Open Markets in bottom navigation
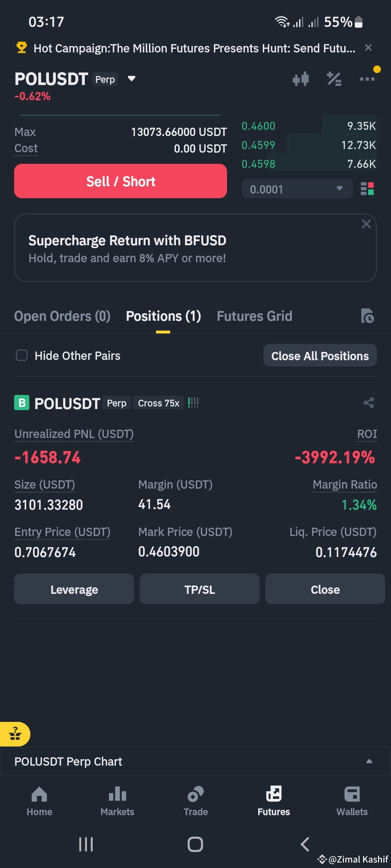 pyautogui.click(x=117, y=801)
